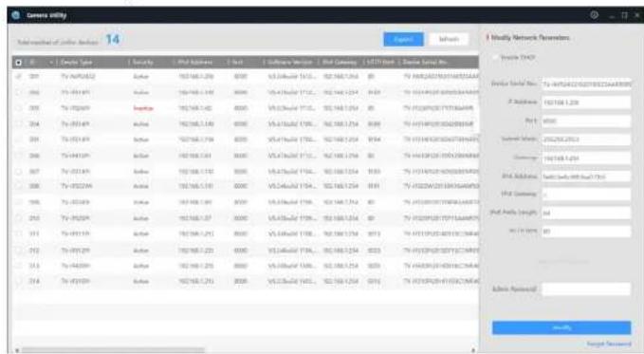Click the camera utility logo icon
This screenshot has width=644, height=354.
tap(16, 15)
